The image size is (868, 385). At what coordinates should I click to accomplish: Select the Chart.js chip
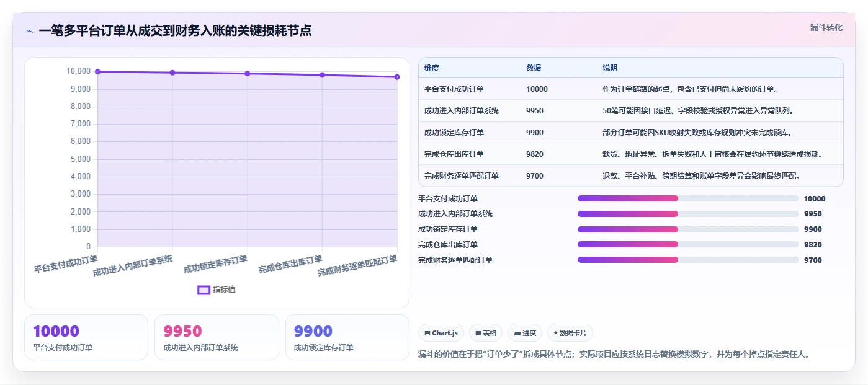441,333
